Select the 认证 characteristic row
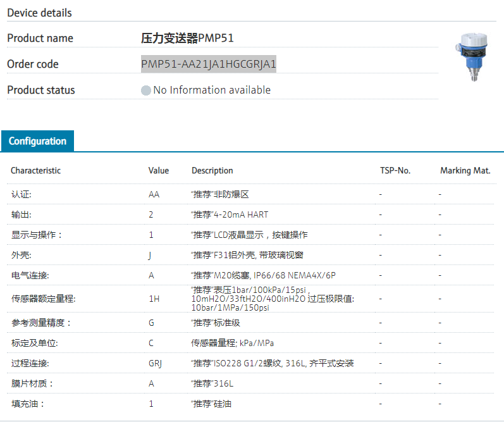 click(22, 194)
